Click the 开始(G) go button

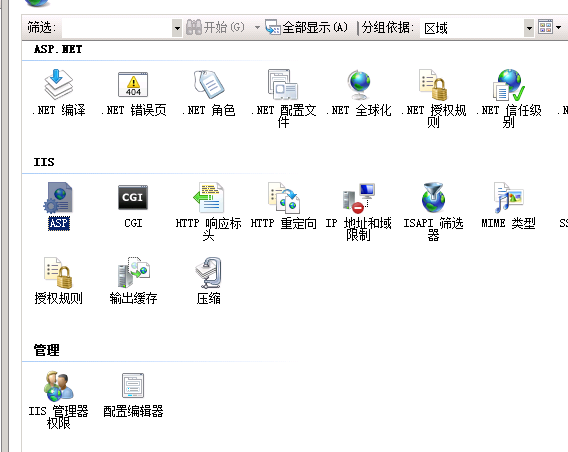tap(215, 27)
